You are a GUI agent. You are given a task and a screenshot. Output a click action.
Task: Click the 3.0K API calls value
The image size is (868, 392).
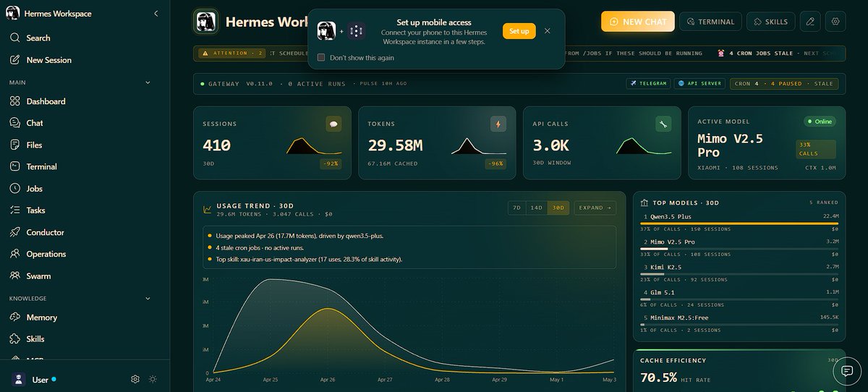(551, 145)
